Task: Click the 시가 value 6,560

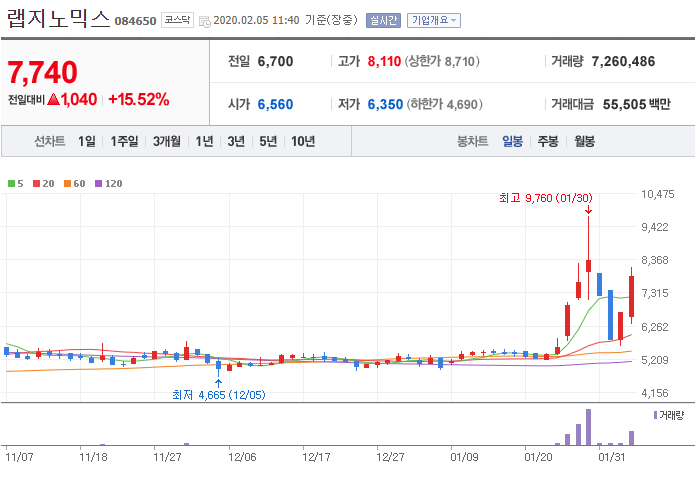Action: point(276,104)
